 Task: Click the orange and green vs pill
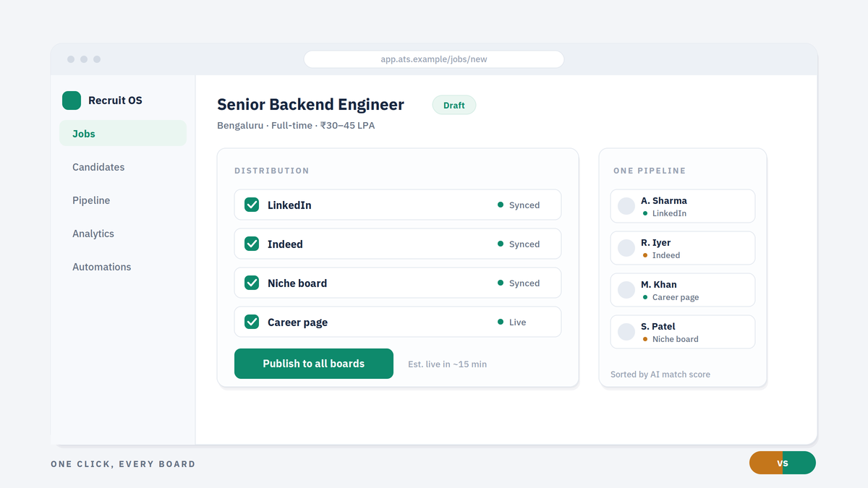[x=783, y=463]
